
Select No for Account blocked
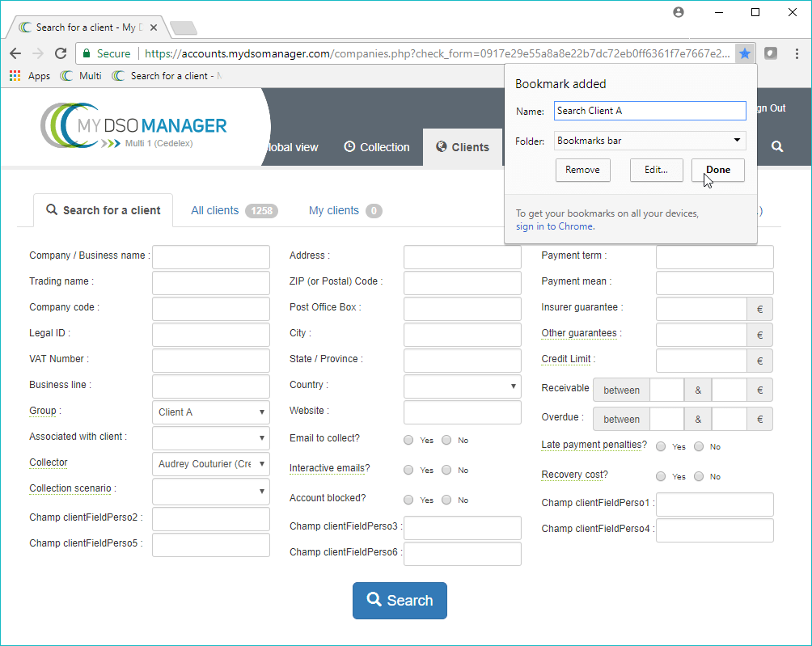(x=446, y=500)
